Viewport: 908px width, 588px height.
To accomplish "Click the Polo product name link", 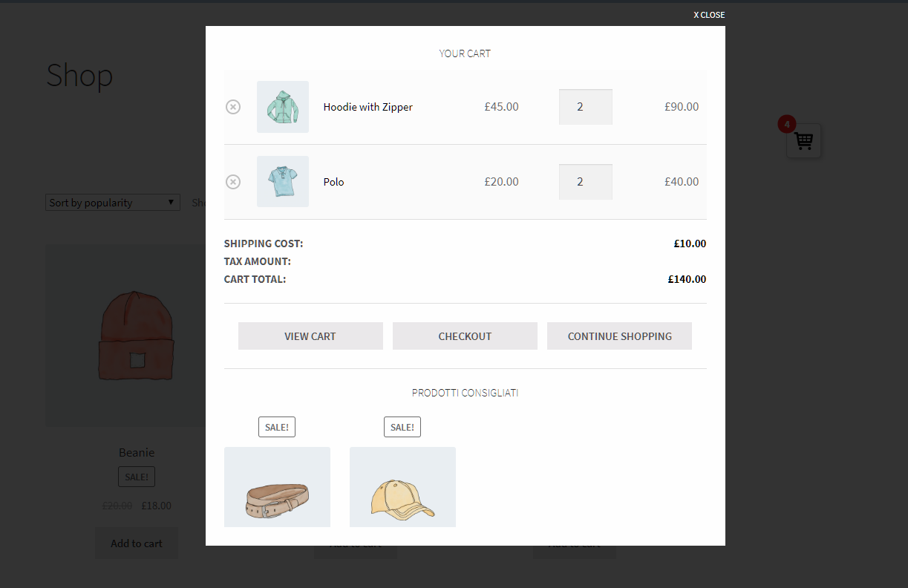I will pos(333,182).
